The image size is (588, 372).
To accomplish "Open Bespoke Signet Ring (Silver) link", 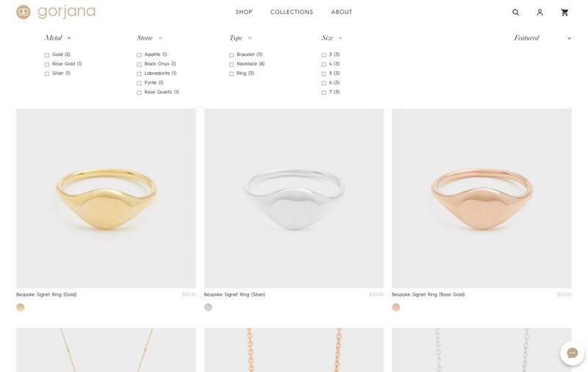I will 234,294.
